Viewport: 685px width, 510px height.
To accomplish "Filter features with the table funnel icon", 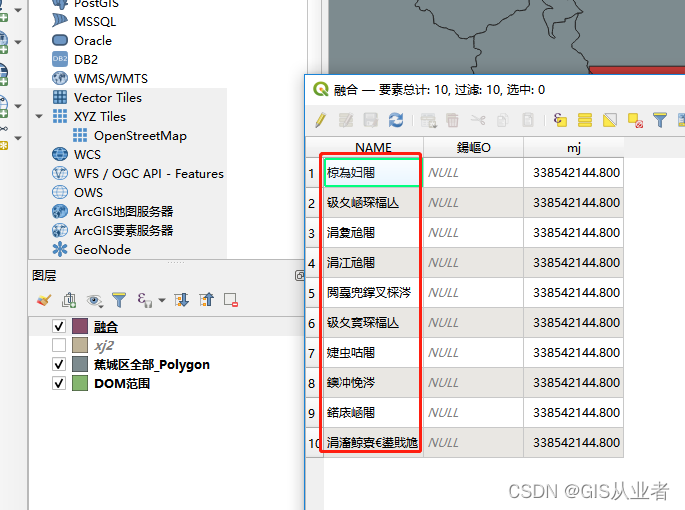I will point(660,120).
